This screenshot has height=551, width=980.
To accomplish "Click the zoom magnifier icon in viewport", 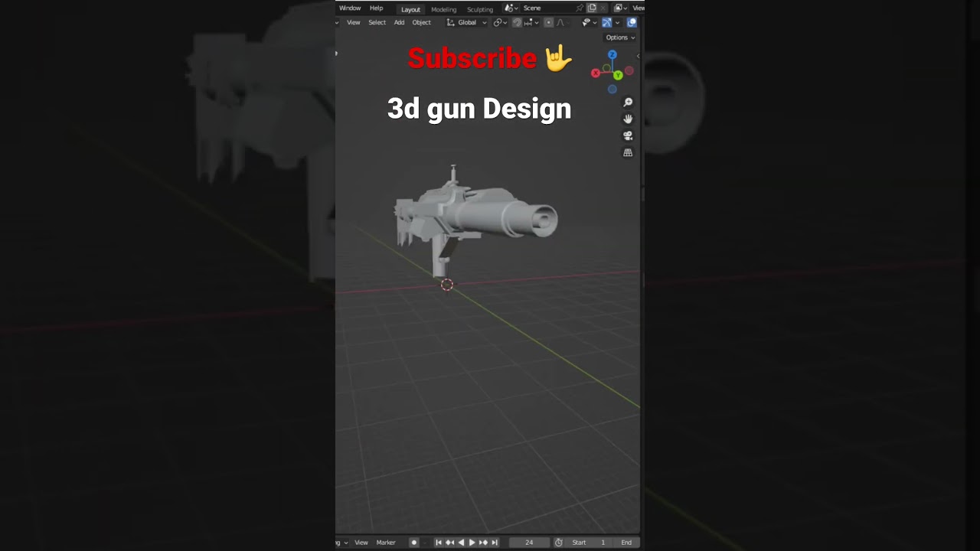I will coord(628,103).
